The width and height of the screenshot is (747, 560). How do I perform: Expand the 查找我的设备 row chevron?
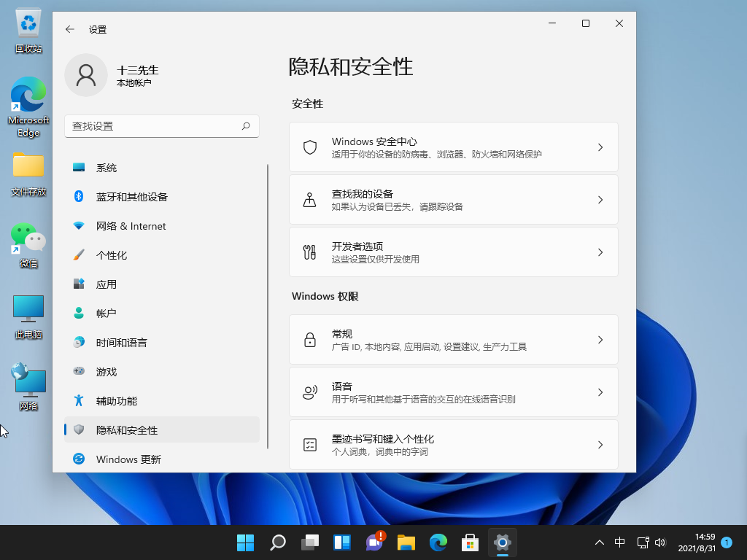point(600,199)
